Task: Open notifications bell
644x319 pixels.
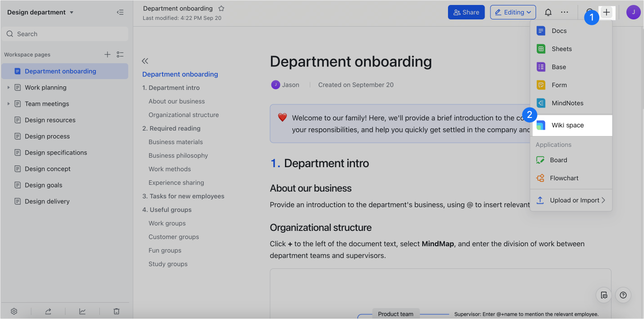Action: point(548,12)
